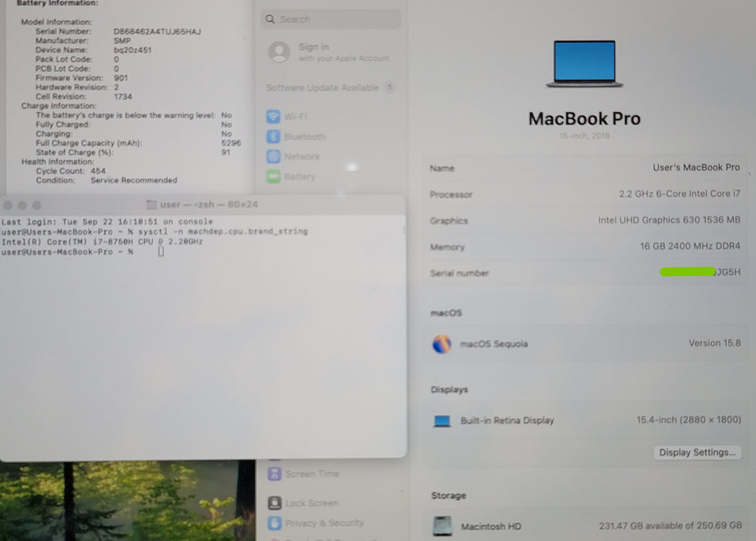Open Display Settings button
This screenshot has width=756, height=541.
(697, 452)
